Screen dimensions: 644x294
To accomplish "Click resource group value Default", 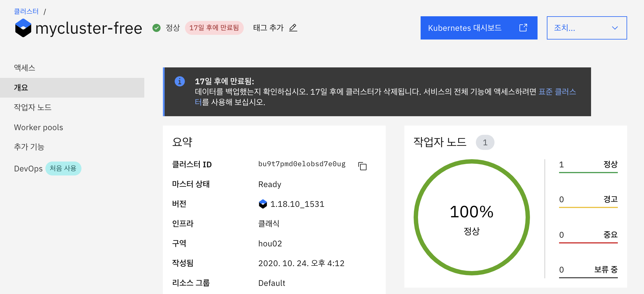I will 272,283.
